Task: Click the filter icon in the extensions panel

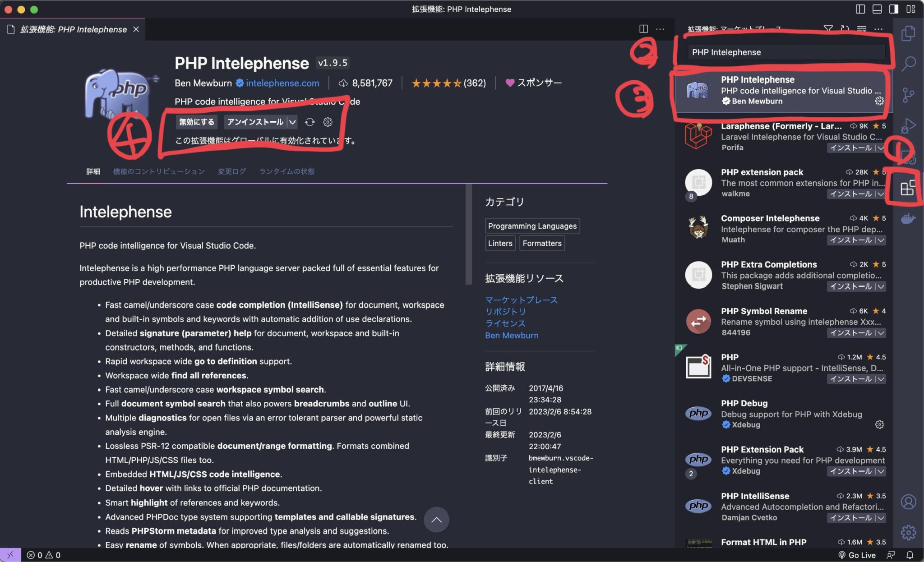Action: pos(829,28)
